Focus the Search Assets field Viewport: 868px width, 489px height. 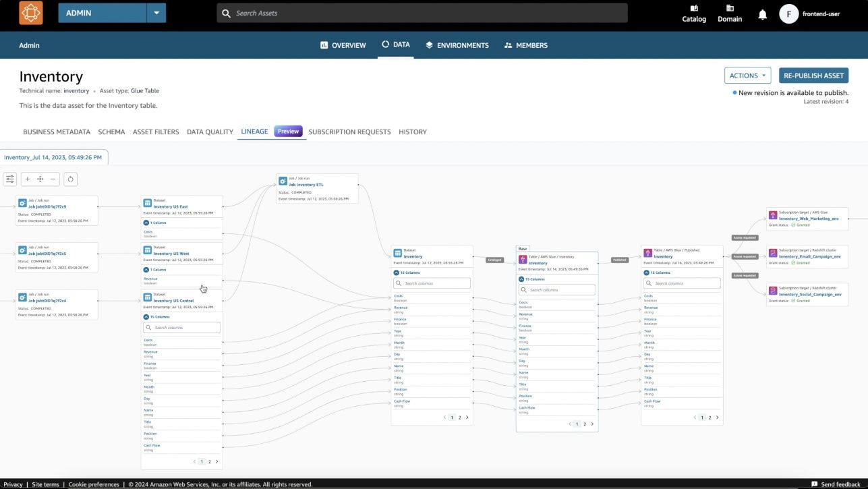[x=422, y=13]
